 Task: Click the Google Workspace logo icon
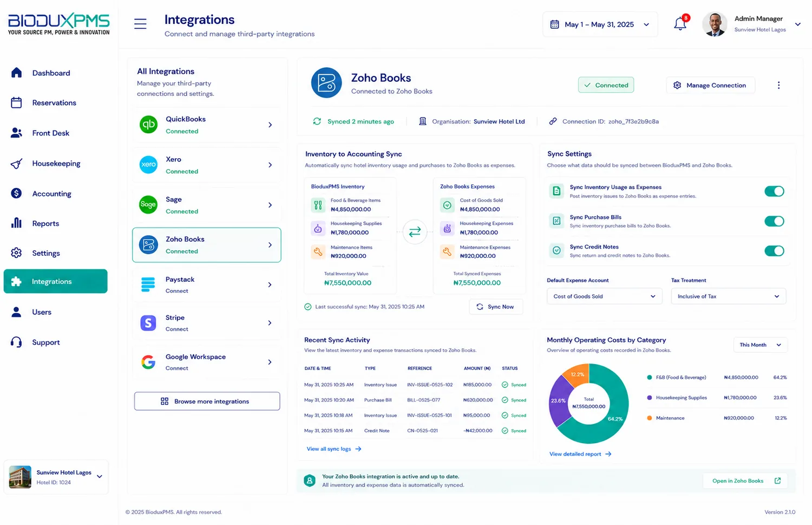[148, 362]
